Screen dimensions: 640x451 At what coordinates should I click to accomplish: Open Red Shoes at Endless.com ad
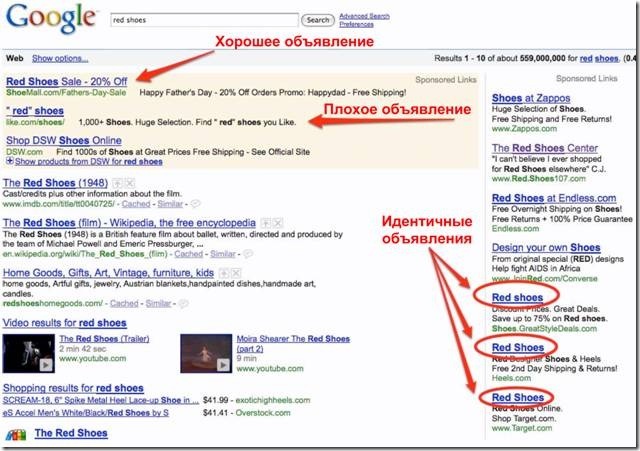[554, 198]
